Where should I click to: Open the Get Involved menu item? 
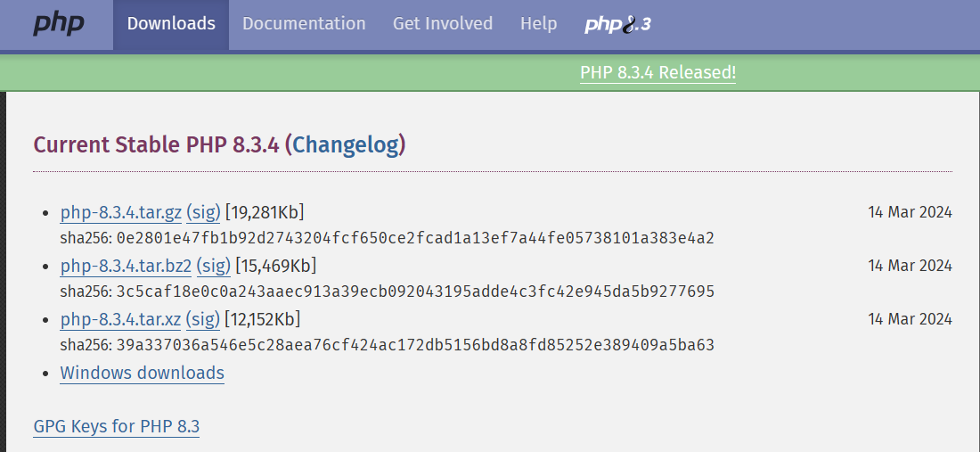(443, 24)
